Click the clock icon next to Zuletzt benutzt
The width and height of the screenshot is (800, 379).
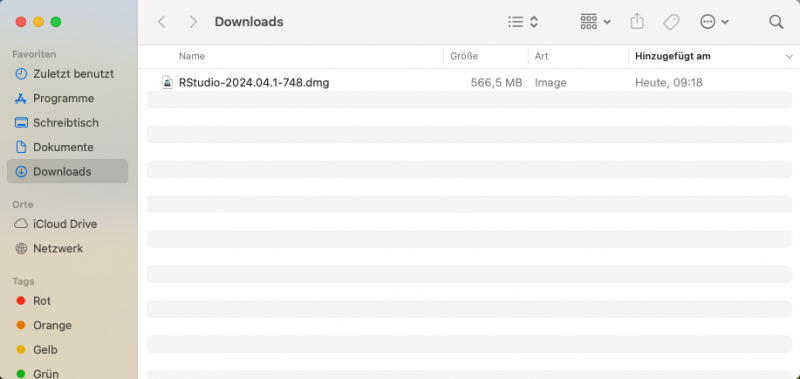point(21,74)
